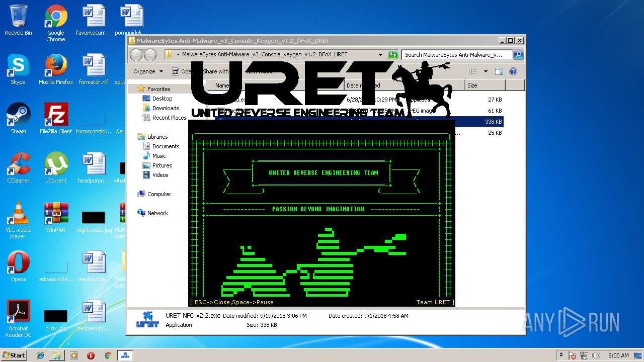Open the Steam desktop shortcut
Image resolution: width=644 pixels, height=362 pixels.
(x=18, y=119)
